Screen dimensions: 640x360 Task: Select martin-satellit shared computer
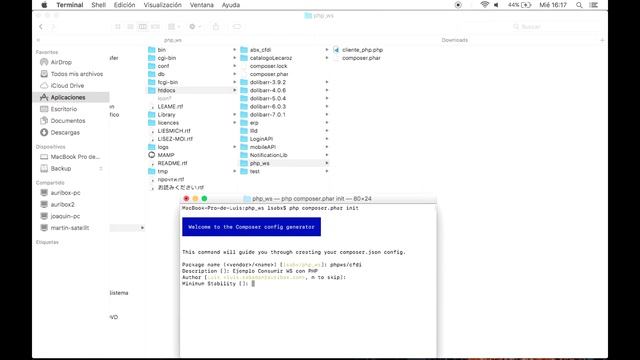(70, 228)
